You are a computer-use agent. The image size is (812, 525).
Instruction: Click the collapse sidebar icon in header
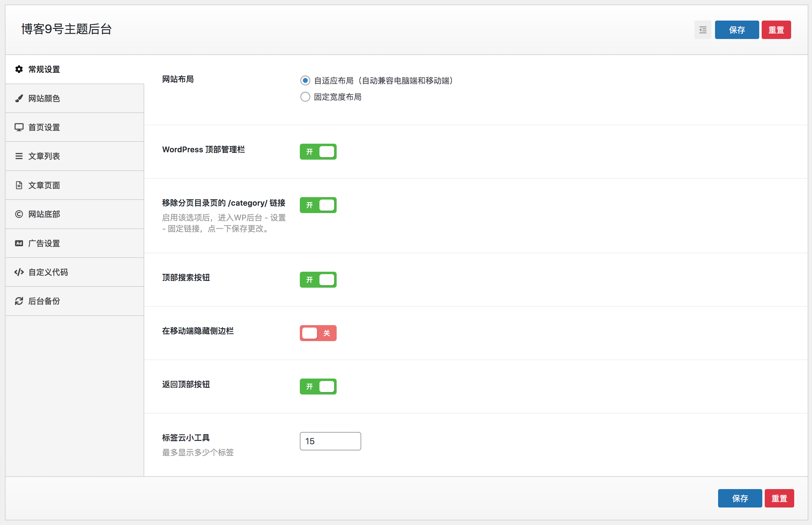click(x=703, y=30)
